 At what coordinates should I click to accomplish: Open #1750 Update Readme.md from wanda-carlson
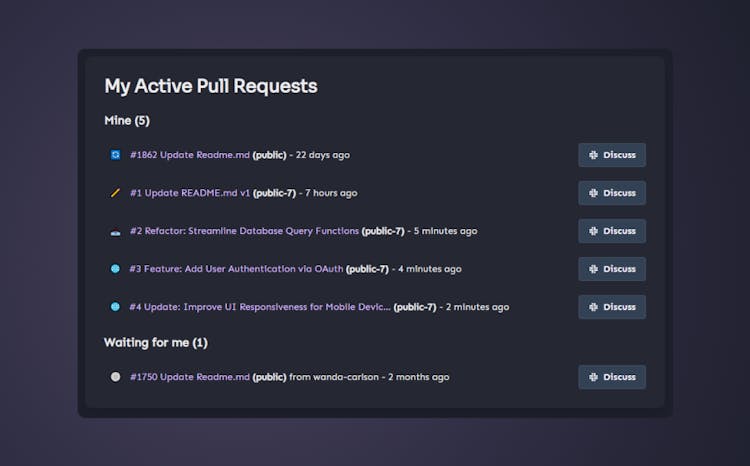[x=189, y=377]
